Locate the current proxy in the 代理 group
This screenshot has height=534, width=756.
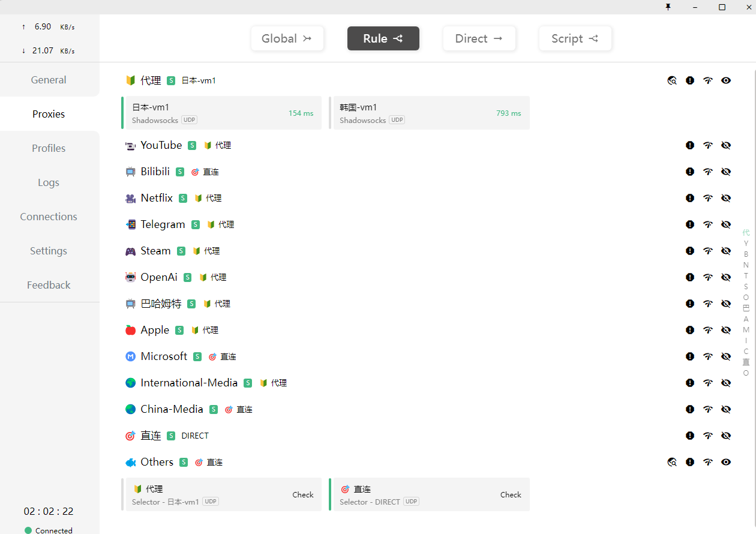[x=672, y=80]
